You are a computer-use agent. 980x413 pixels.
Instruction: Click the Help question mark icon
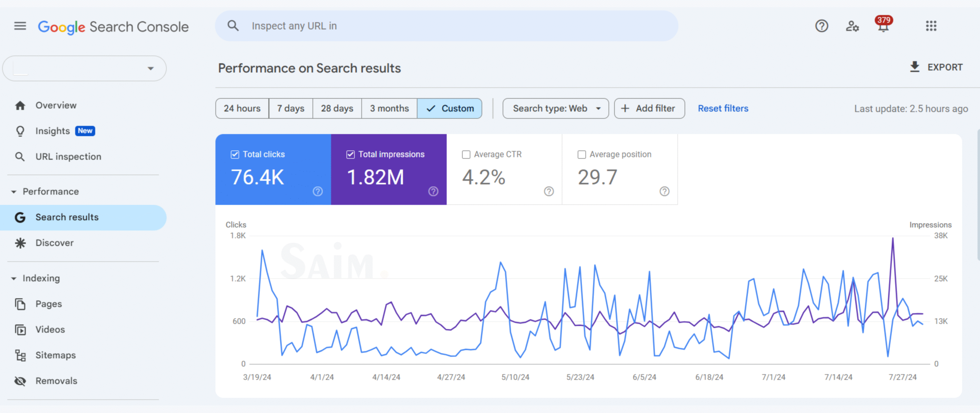(822, 26)
